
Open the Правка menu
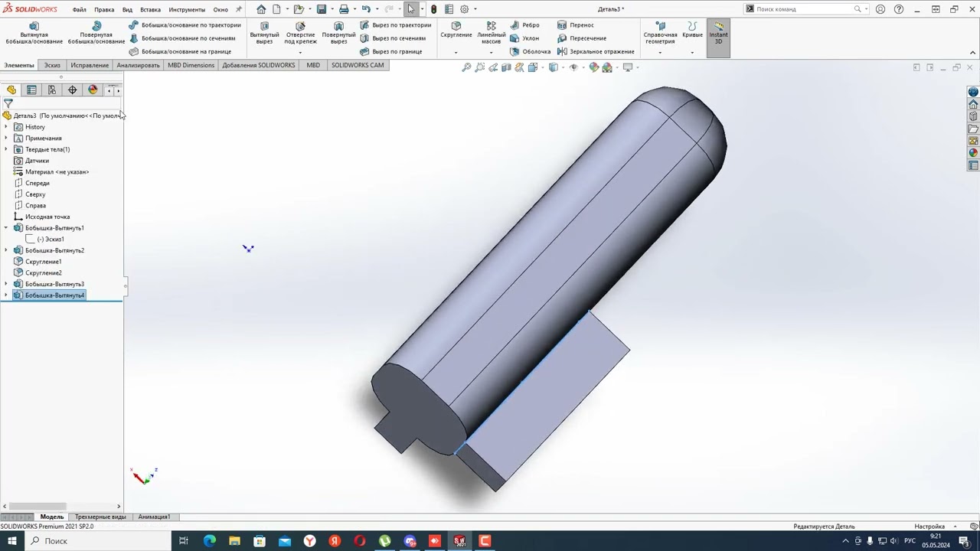pyautogui.click(x=104, y=9)
